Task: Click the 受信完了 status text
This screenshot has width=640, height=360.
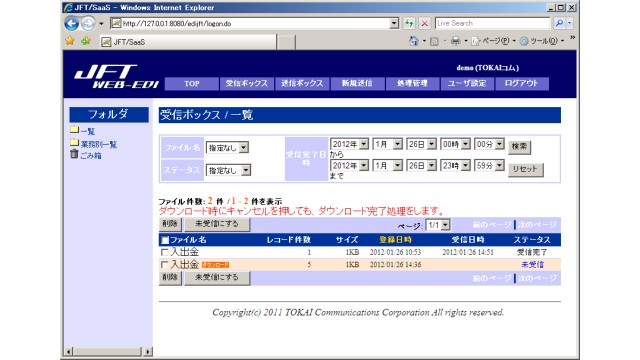Action: pos(532,252)
